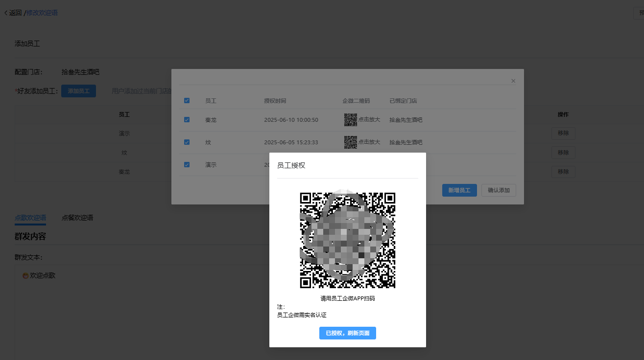Remove employee 秦龙 with 移除 button

coord(563,172)
